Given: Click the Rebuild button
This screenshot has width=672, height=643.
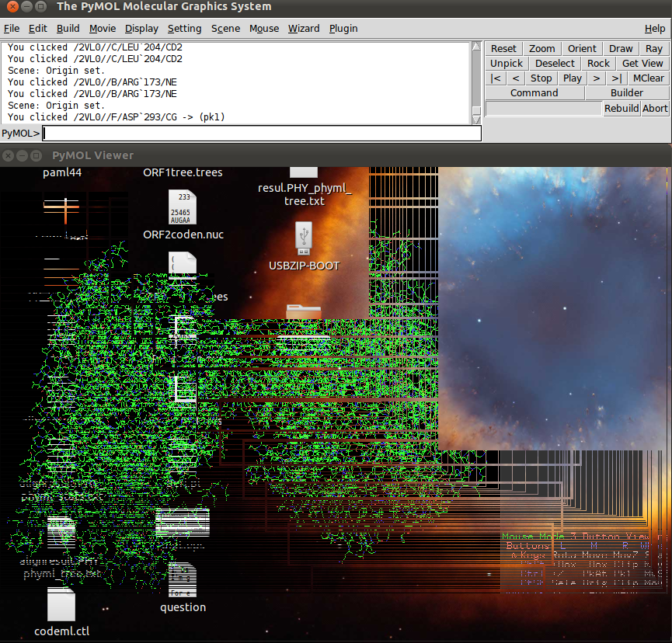Looking at the screenshot, I should pyautogui.click(x=622, y=109).
